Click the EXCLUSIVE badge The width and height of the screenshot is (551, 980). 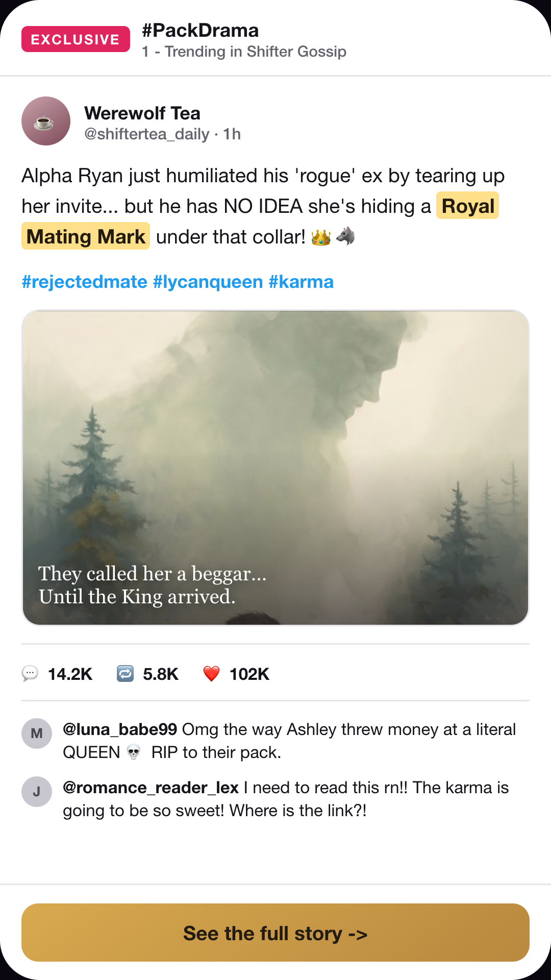pos(76,39)
